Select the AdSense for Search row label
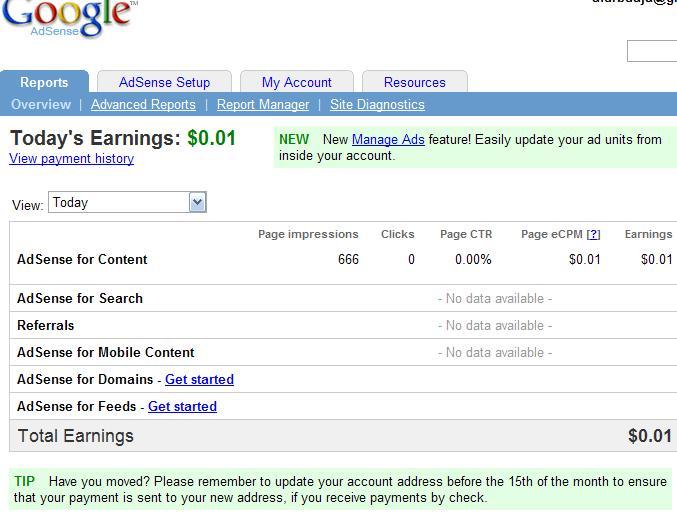Viewport: 677px width, 528px height. (x=80, y=298)
